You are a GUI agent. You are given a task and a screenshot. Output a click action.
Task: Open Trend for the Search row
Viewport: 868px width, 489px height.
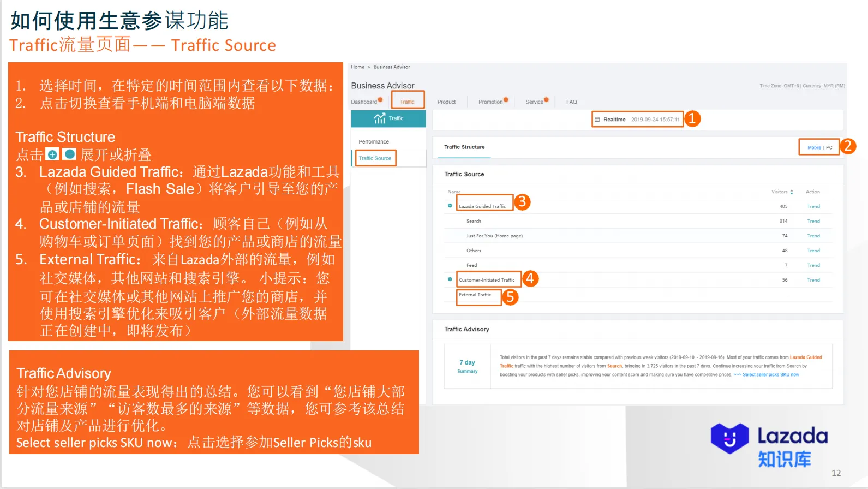(x=813, y=221)
